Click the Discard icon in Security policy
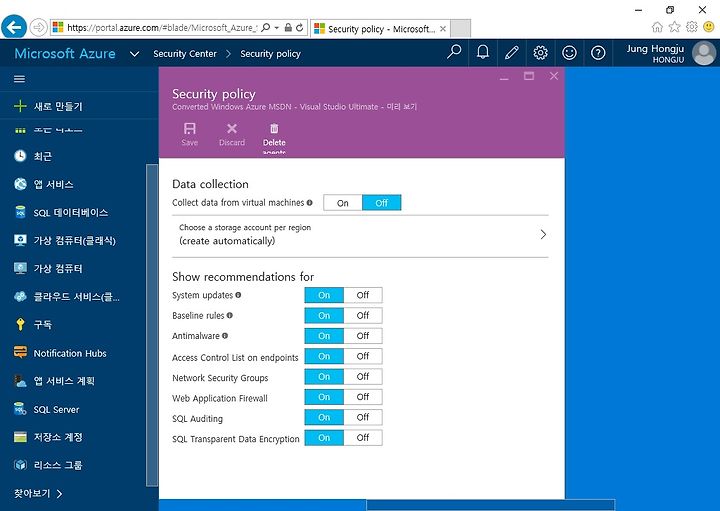This screenshot has height=511, width=720. click(232, 129)
